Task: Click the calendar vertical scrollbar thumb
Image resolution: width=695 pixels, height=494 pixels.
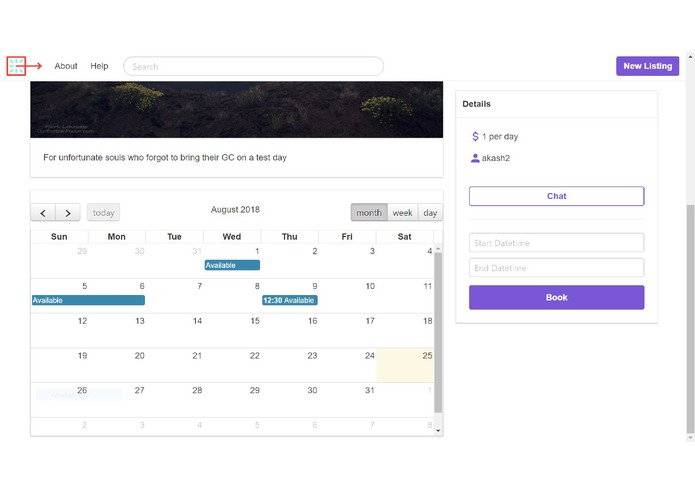Action: (438, 332)
